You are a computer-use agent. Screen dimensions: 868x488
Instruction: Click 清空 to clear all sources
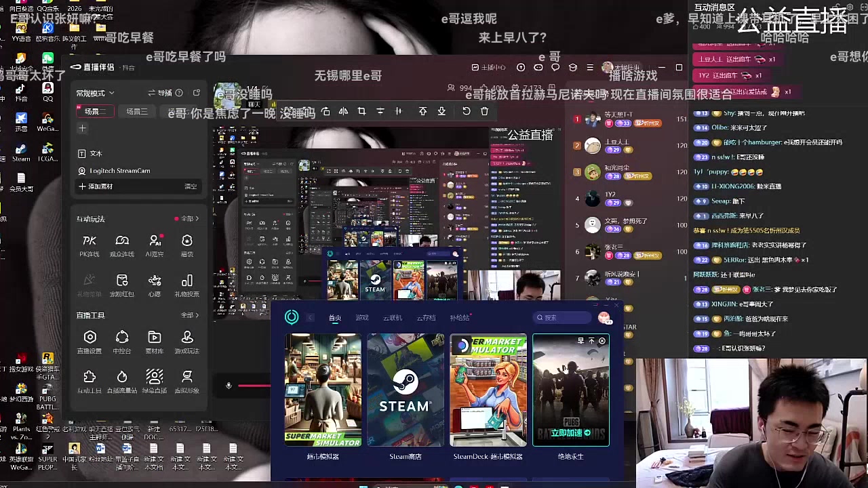[x=191, y=186]
